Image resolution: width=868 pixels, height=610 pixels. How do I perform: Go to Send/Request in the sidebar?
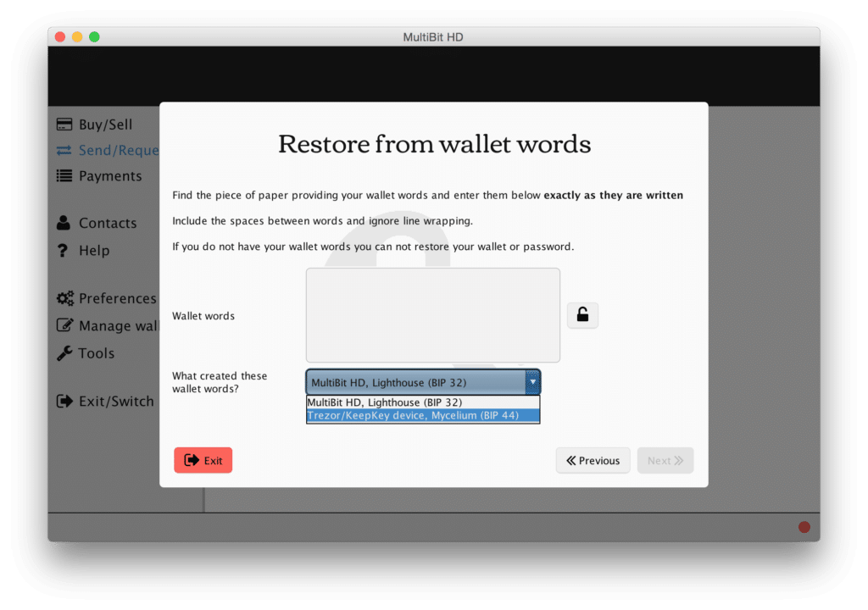pos(108,150)
